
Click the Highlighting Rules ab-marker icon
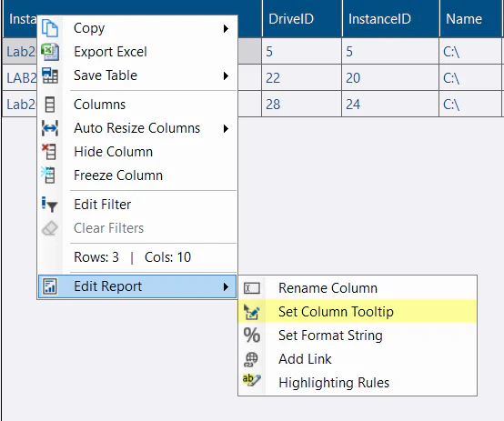(x=251, y=380)
